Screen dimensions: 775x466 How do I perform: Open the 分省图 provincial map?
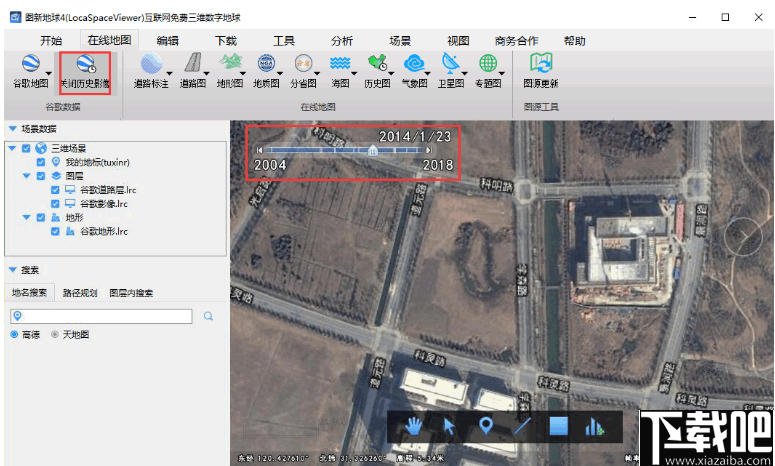[x=303, y=72]
